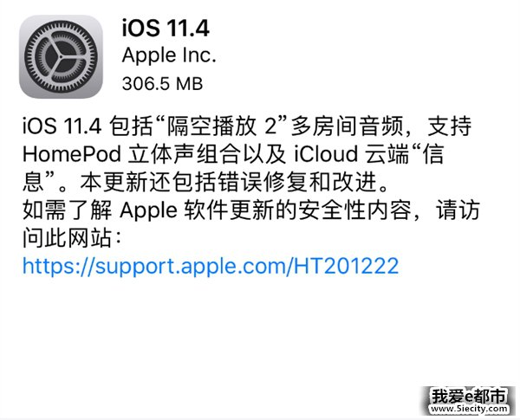Click the 我爱e都市 watermark logo

tap(469, 396)
